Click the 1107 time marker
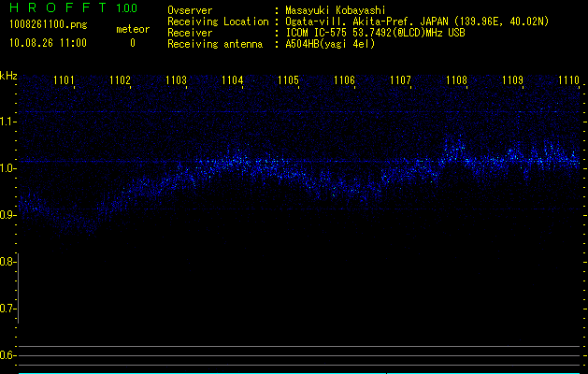Screen dimensions: 588x374 click(400, 80)
